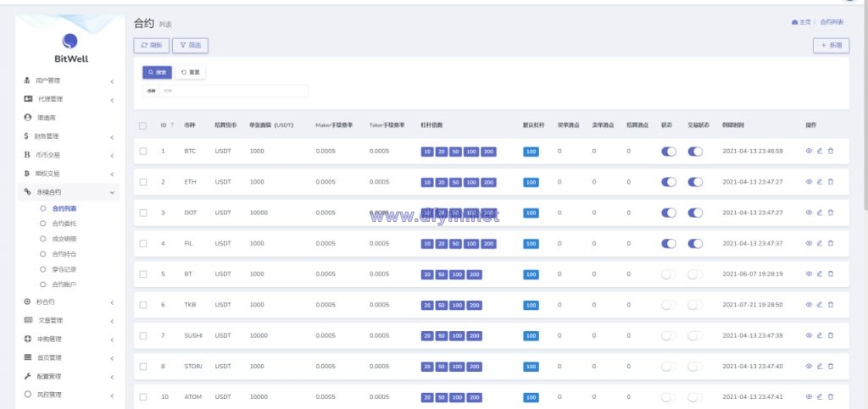Open the 合约持仓 submenu item
The image size is (868, 409).
64,254
